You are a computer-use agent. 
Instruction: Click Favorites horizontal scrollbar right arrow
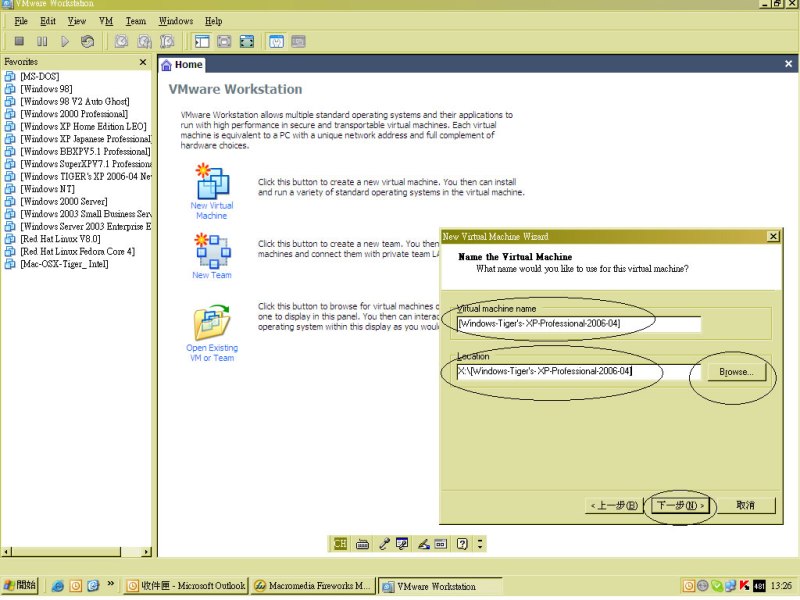click(x=146, y=552)
